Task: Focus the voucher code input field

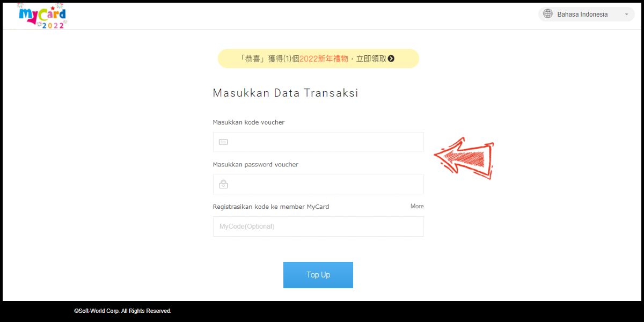Action: (x=318, y=142)
